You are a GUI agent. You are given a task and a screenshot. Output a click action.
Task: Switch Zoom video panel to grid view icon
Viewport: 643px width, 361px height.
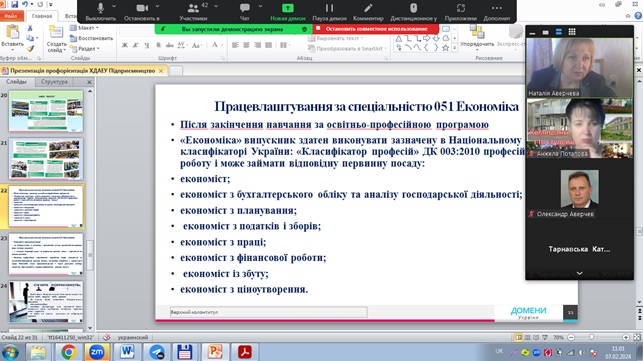(572, 32)
